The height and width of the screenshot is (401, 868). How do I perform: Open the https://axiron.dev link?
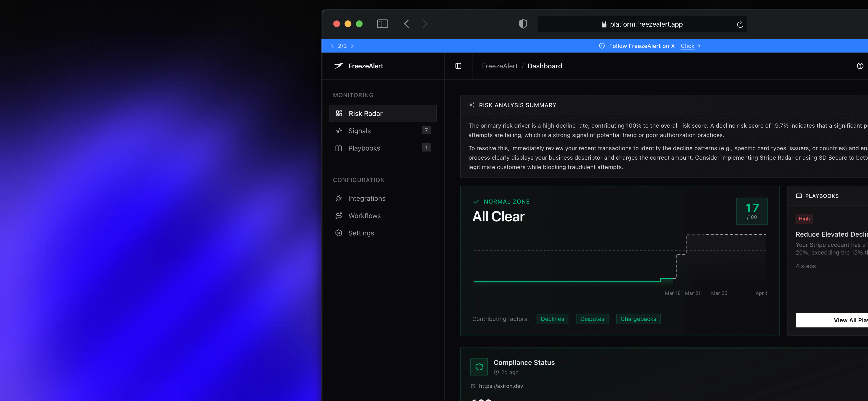point(501,386)
